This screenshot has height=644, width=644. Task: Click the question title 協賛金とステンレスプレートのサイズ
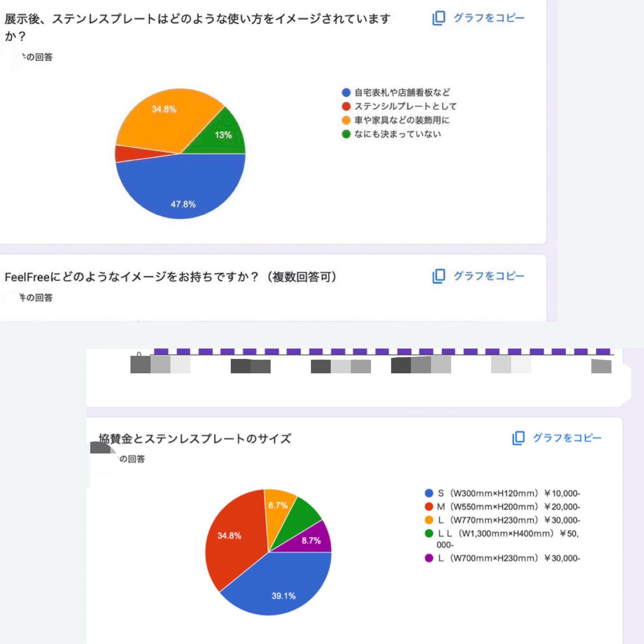195,438
